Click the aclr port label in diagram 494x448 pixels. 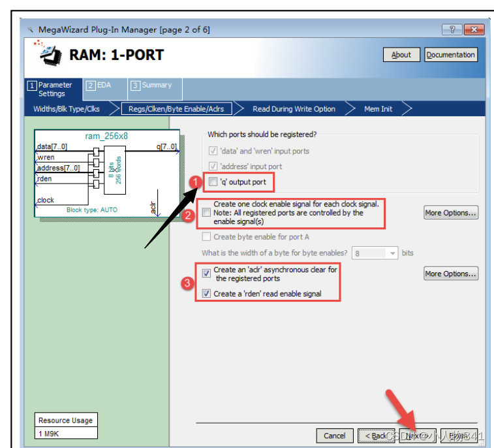(153, 208)
